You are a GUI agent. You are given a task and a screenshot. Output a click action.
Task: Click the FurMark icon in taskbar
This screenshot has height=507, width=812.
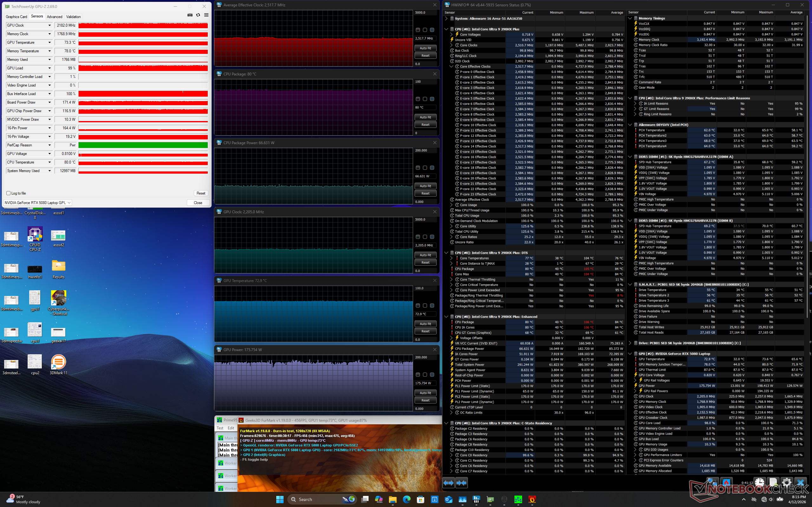[x=532, y=499]
